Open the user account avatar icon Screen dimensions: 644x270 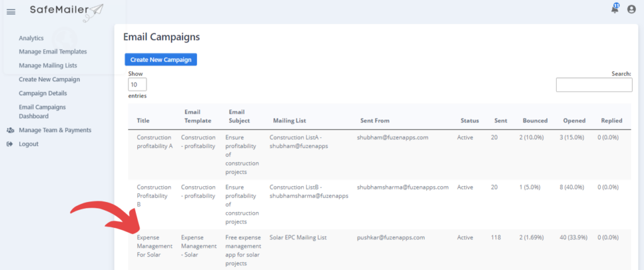click(x=631, y=9)
